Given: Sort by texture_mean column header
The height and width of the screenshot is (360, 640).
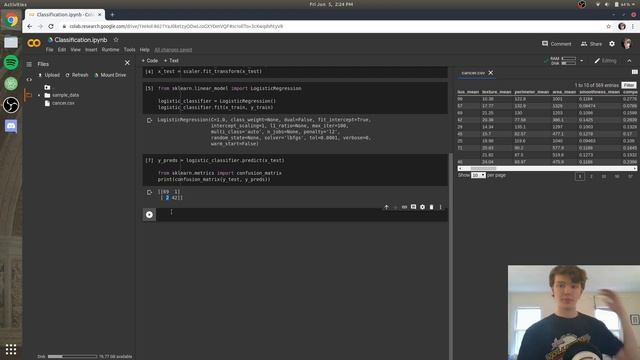Looking at the screenshot, I should click(x=496, y=92).
